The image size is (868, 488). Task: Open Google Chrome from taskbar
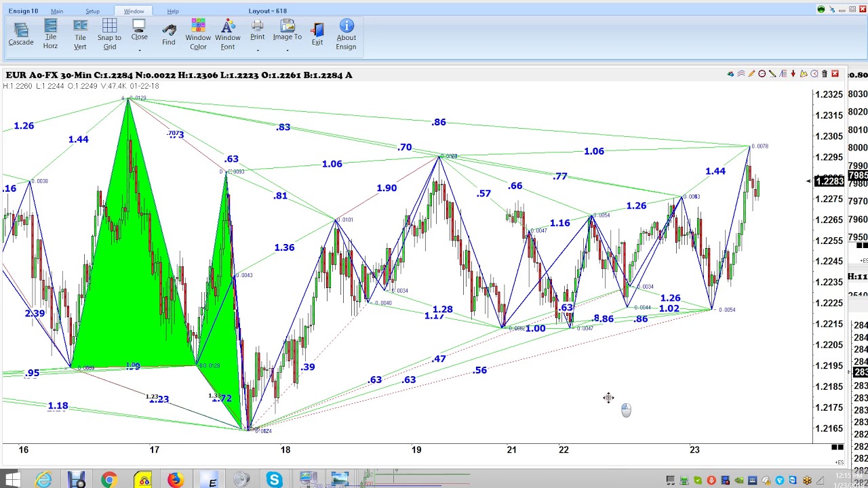(x=109, y=481)
